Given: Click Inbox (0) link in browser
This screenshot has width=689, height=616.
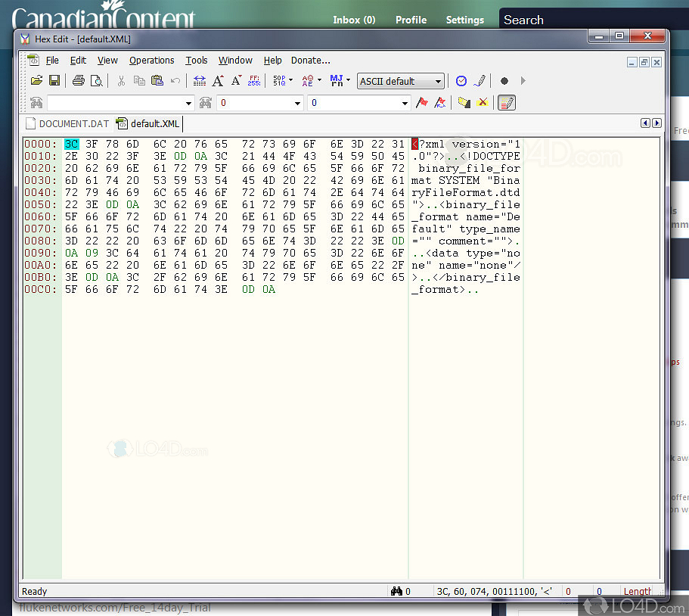Looking at the screenshot, I should click(354, 20).
